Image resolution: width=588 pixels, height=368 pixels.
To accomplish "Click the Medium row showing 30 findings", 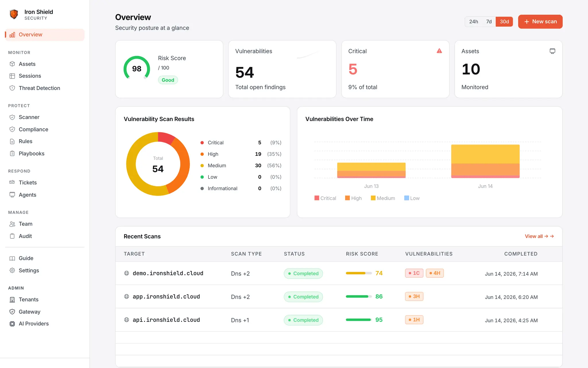I will [241, 166].
